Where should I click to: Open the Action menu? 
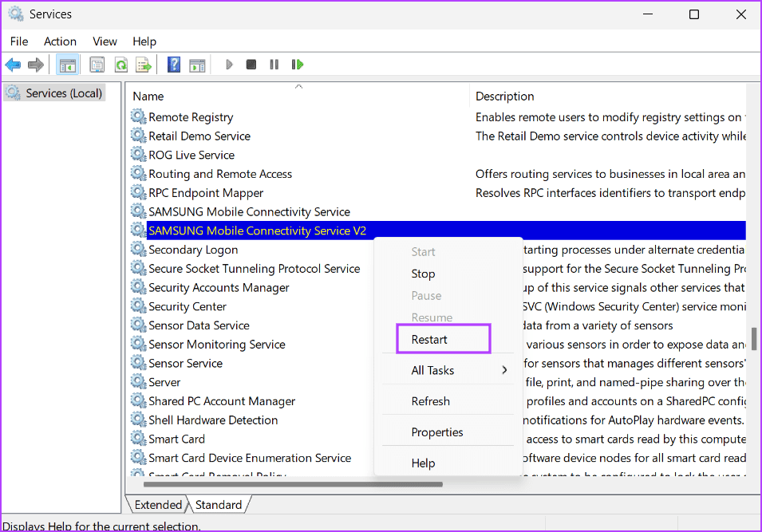tap(61, 41)
